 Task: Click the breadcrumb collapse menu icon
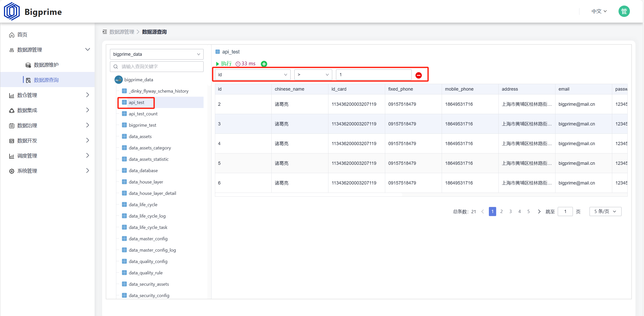(x=105, y=32)
